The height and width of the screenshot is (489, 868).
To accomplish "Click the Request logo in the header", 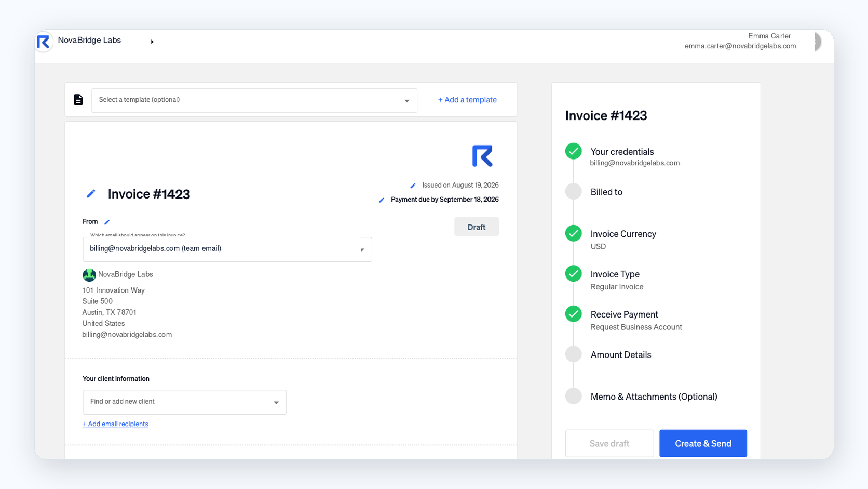I will coord(44,42).
